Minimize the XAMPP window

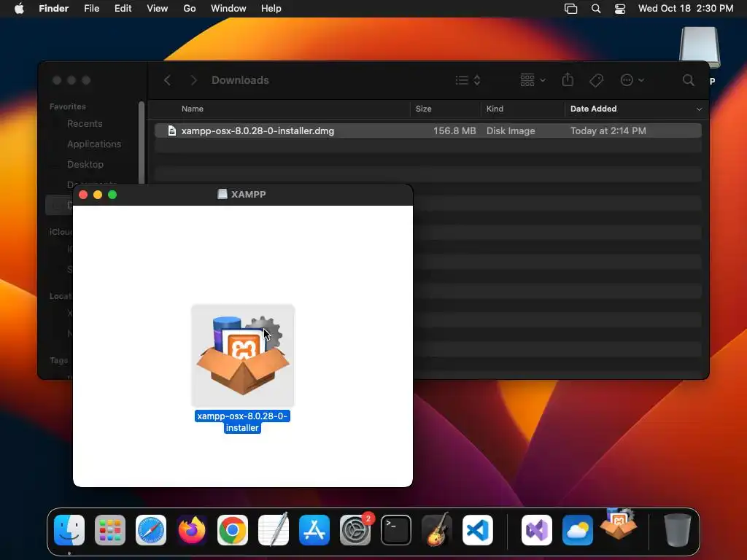point(98,195)
